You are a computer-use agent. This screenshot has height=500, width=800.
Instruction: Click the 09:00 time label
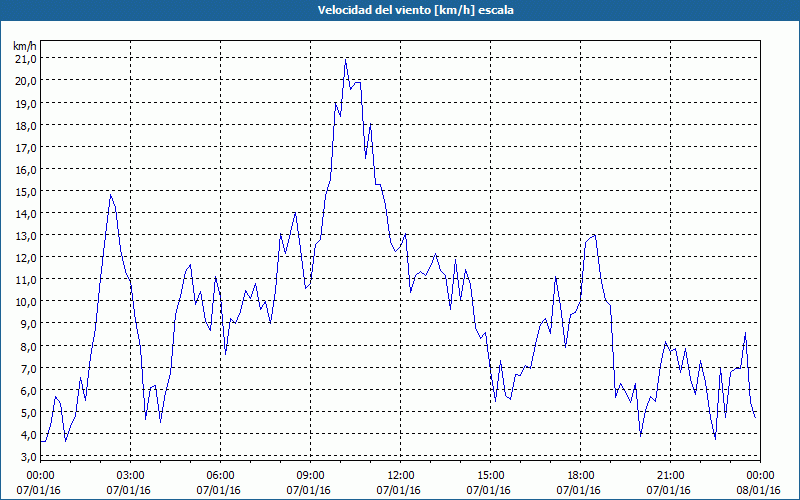[x=310, y=476]
